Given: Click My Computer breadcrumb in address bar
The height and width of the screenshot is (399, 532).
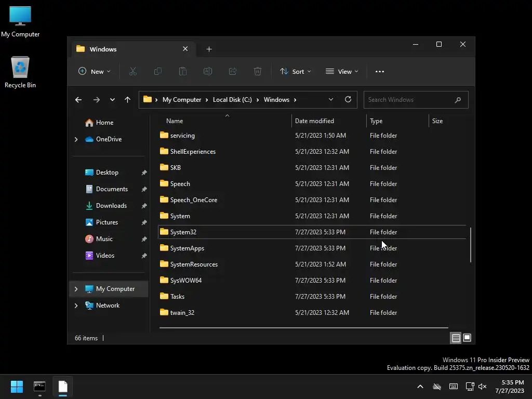Looking at the screenshot, I should 182,100.
